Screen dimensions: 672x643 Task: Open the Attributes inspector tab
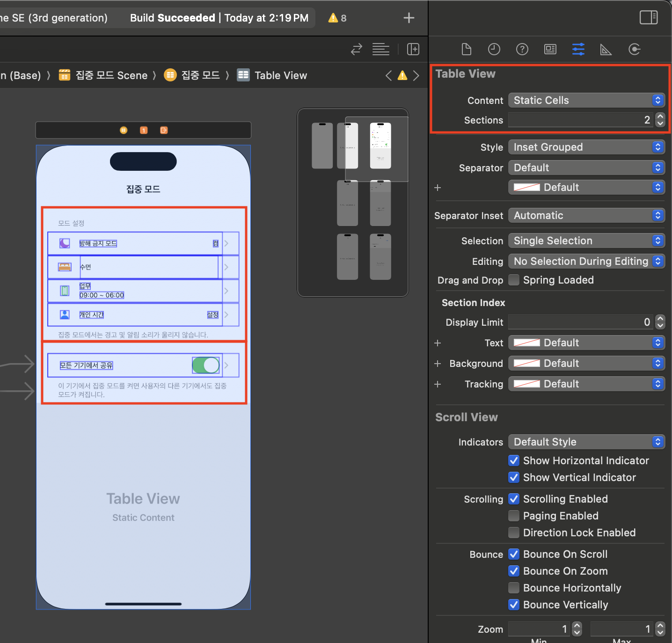click(578, 49)
